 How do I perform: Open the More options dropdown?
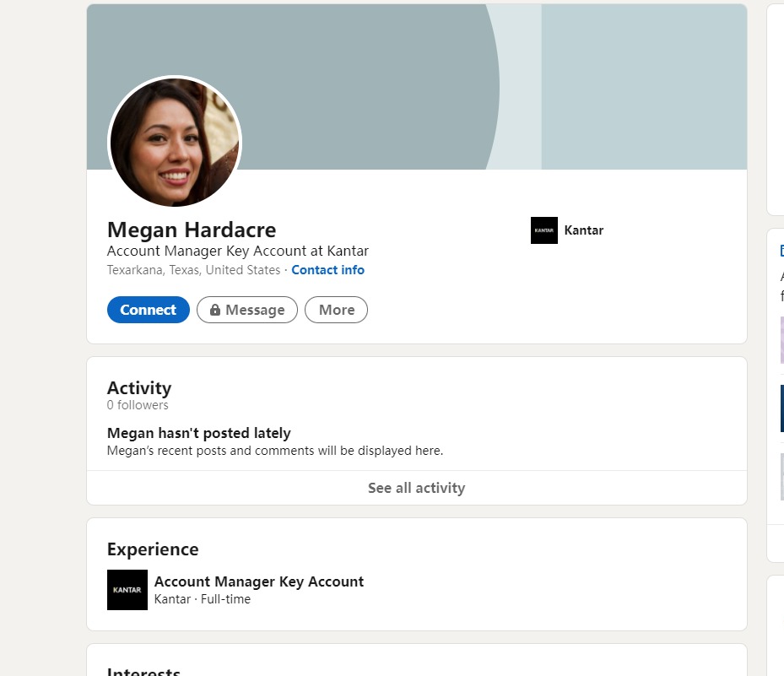(336, 310)
